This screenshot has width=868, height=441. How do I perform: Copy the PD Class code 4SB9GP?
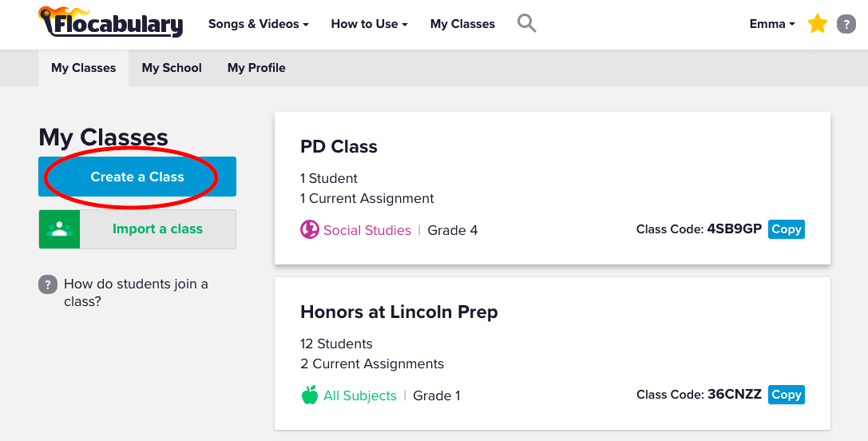pos(786,229)
